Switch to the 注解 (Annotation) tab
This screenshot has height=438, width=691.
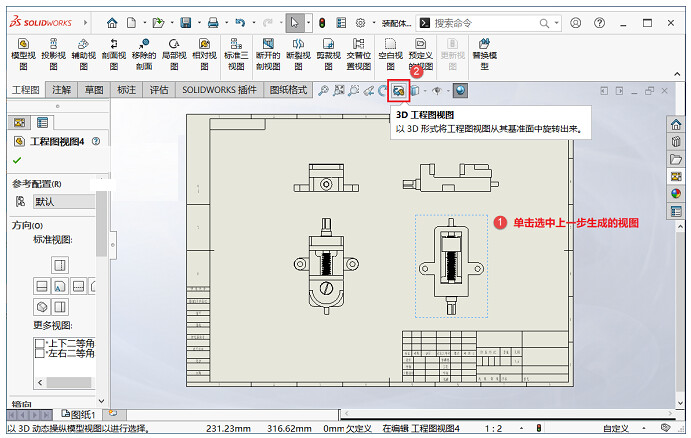pyautogui.click(x=62, y=90)
